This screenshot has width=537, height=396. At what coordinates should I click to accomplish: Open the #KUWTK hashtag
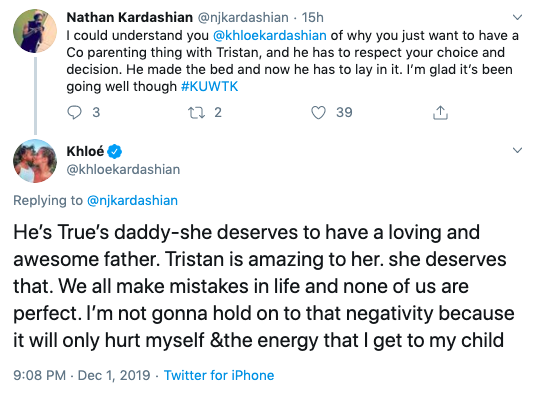(x=209, y=86)
